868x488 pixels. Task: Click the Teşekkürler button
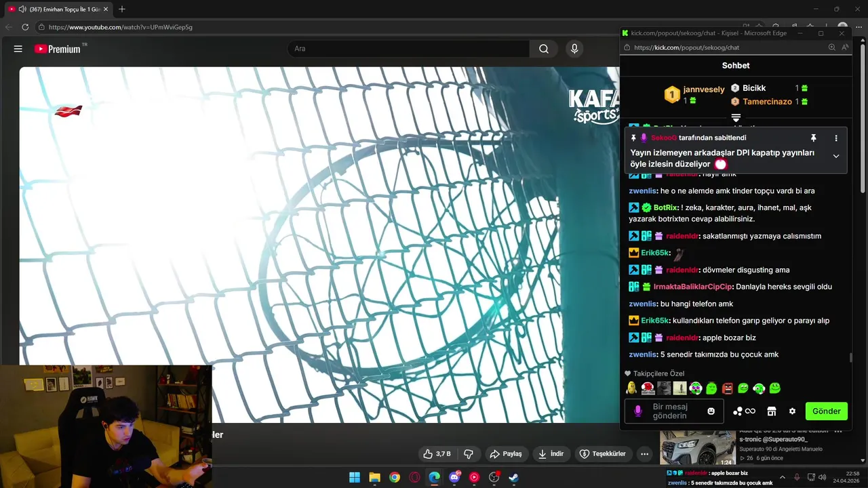pos(603,453)
